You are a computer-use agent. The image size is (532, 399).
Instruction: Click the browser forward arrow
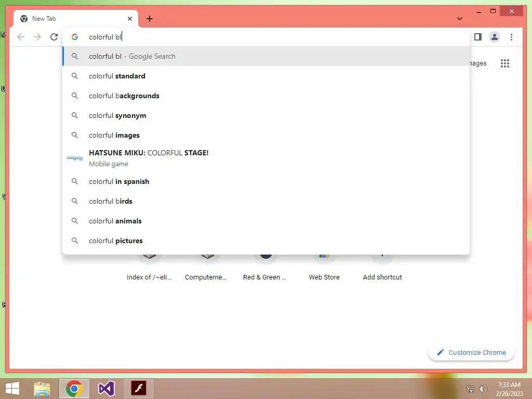37,37
